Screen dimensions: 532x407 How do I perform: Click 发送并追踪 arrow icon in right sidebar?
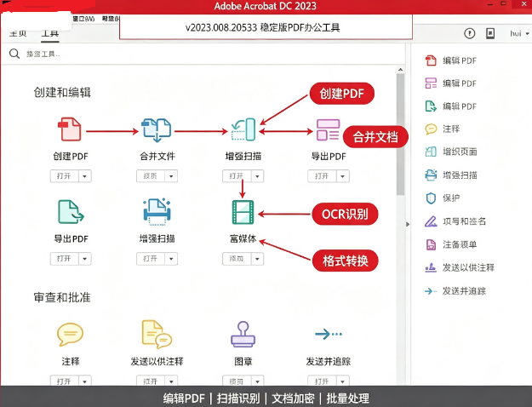point(431,291)
